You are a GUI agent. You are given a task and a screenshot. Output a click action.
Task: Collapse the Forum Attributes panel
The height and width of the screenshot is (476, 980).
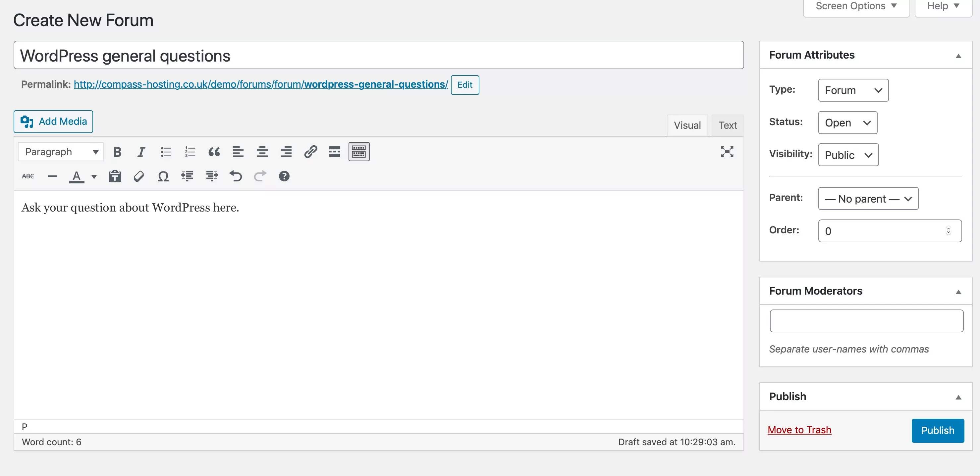[x=958, y=56]
